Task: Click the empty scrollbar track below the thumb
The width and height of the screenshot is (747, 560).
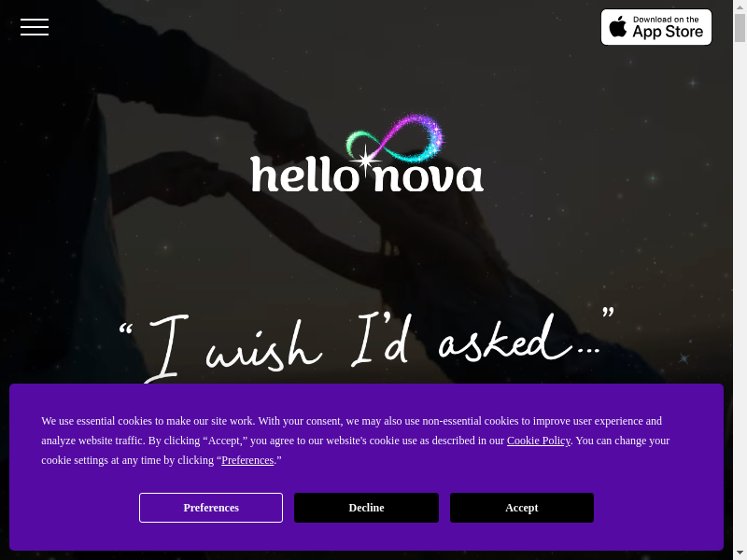Action: pos(740,295)
